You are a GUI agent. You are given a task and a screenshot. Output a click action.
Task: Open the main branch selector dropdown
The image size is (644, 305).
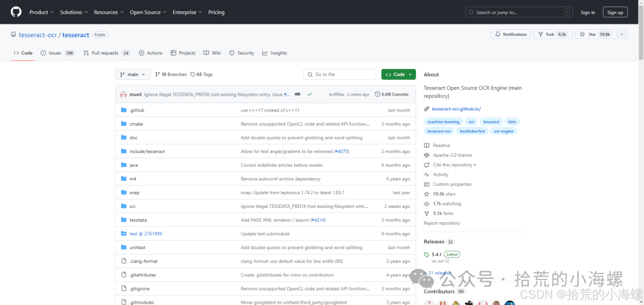132,74
